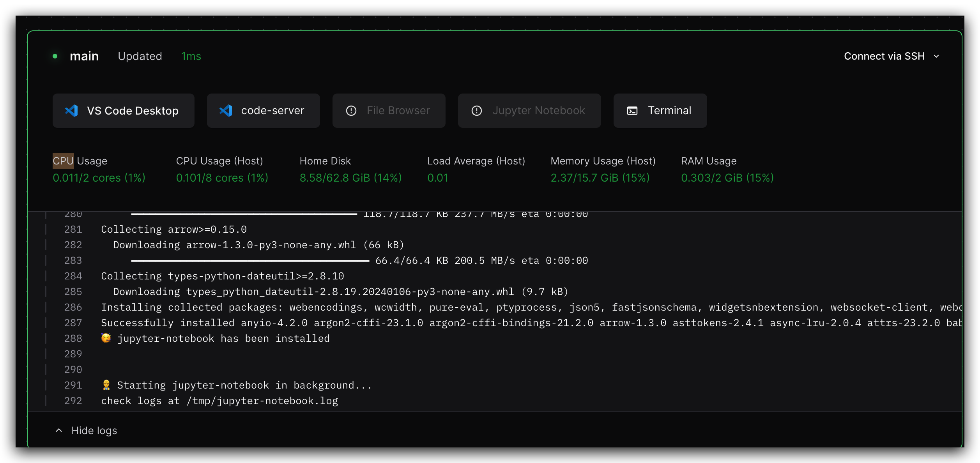Click the Jupyter Notebook warning icon
980x463 pixels.
point(477,111)
